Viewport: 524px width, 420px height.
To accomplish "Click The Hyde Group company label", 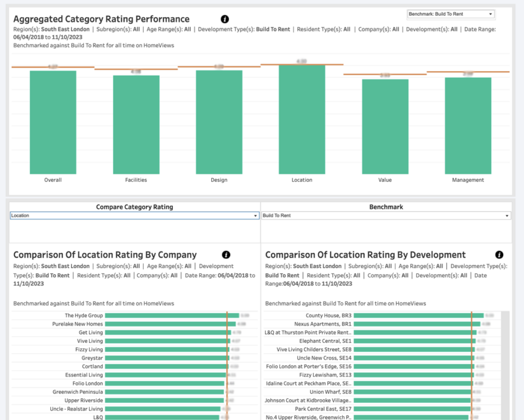I will click(x=83, y=316).
